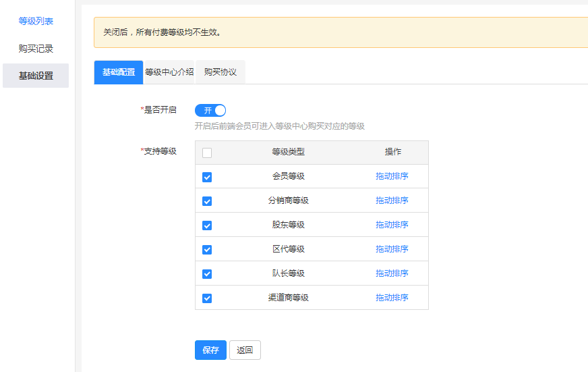The width and height of the screenshot is (588, 372).
Task: Select the 基础配置 tab
Action: click(x=119, y=72)
